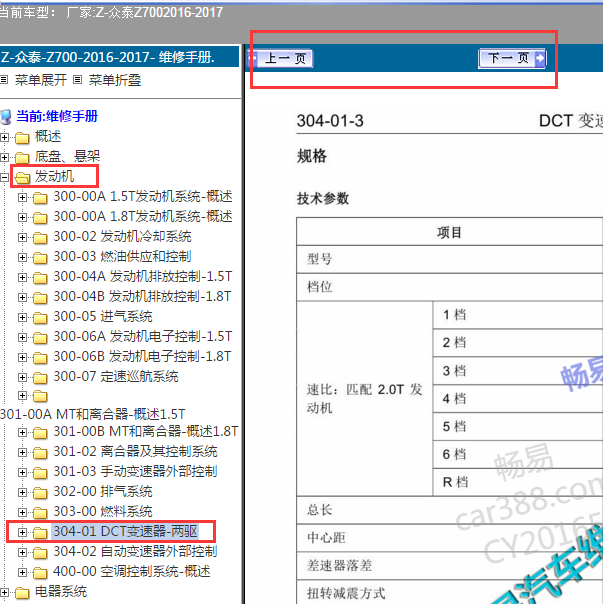Viewport: 603px width, 604px height.
Task: Open 301-02 离合器及其控制系统 section
Action: click(135, 451)
